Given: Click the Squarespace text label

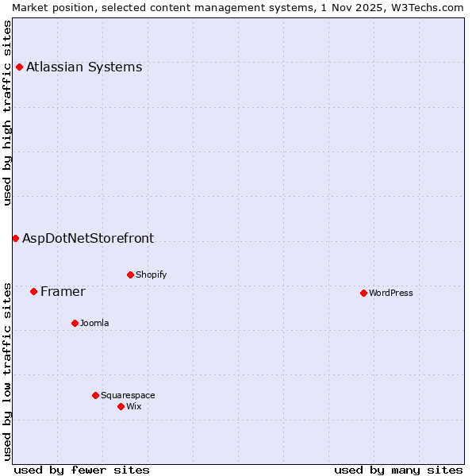Looking at the screenshot, I should [x=128, y=395].
